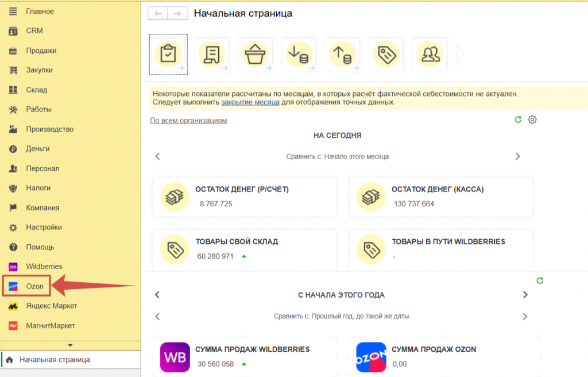Image resolution: width=588 pixels, height=377 pixels.
Task: Click the incoming money arrow-down icon
Action: click(299, 54)
